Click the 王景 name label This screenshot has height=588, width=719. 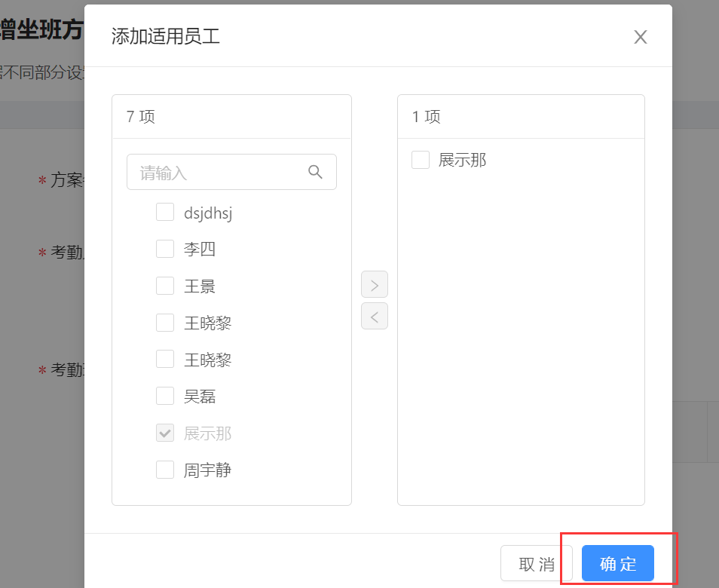pyautogui.click(x=200, y=286)
